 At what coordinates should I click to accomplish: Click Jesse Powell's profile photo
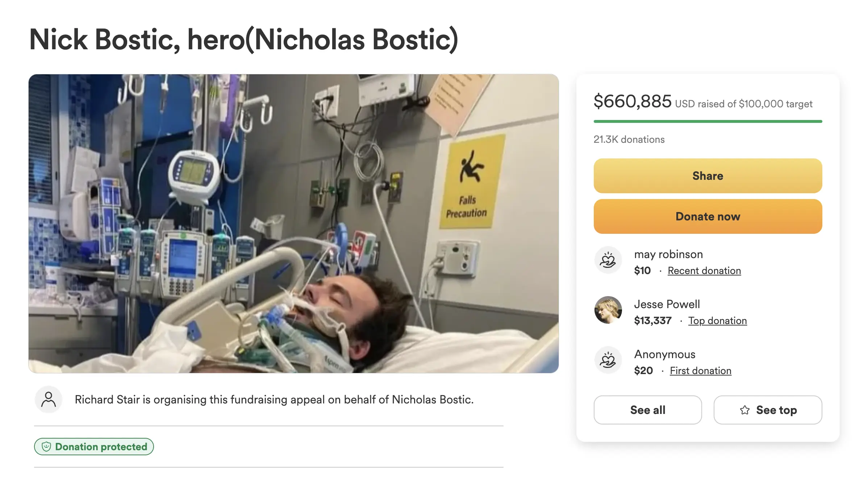[608, 310]
